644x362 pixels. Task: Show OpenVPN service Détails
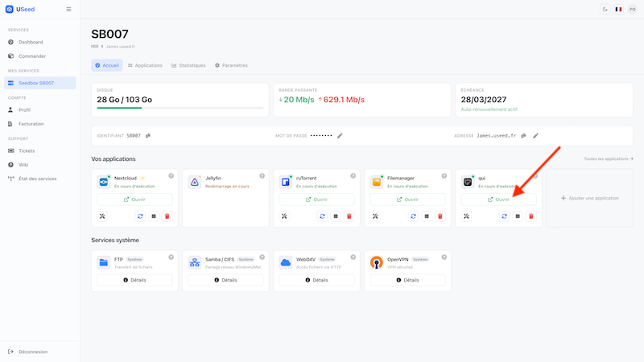(408, 280)
